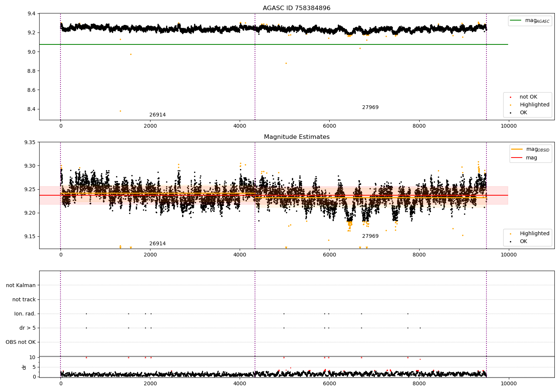Click obsid label "26914" in Magnitude Estimates plot

pyautogui.click(x=158, y=244)
